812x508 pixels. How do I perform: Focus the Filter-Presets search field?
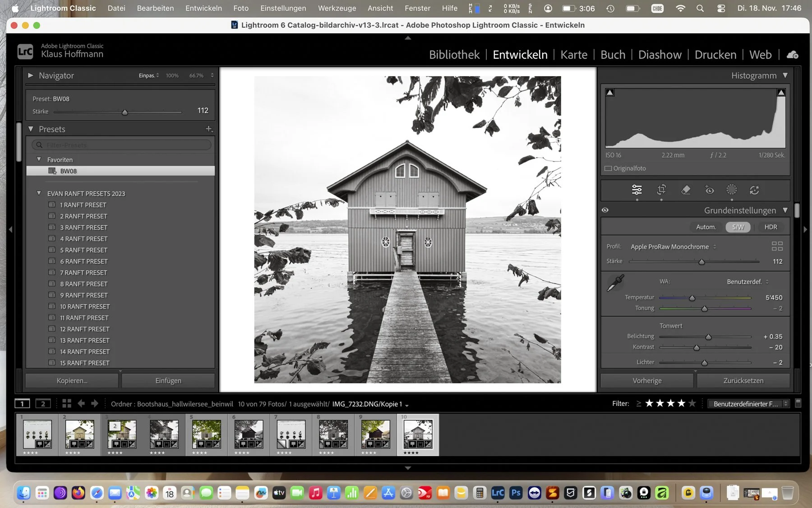click(121, 145)
